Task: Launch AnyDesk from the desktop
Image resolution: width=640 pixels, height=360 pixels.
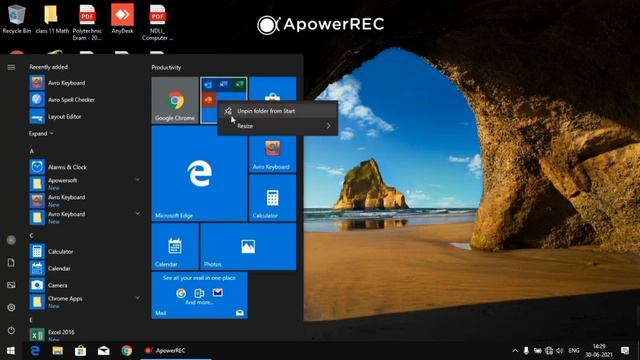Action: pyautogui.click(x=122, y=18)
